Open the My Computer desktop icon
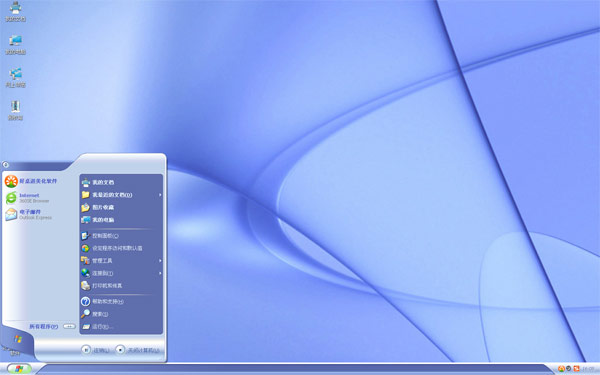 (15, 45)
